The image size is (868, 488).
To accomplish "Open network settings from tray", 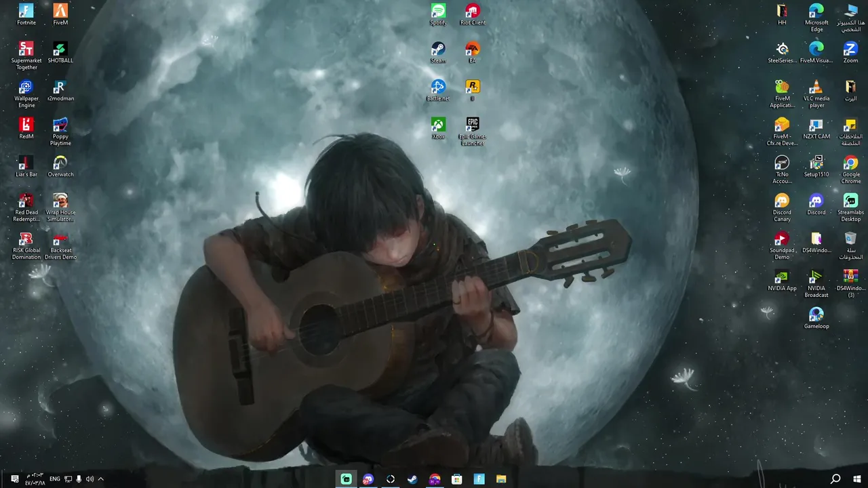I will [x=68, y=479].
